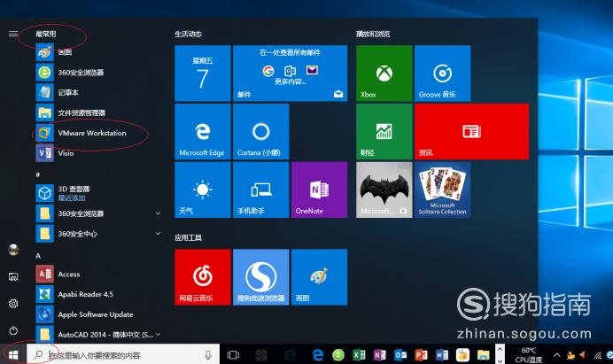Click the CPU温度 60℃ taskbar readout

[529, 355]
